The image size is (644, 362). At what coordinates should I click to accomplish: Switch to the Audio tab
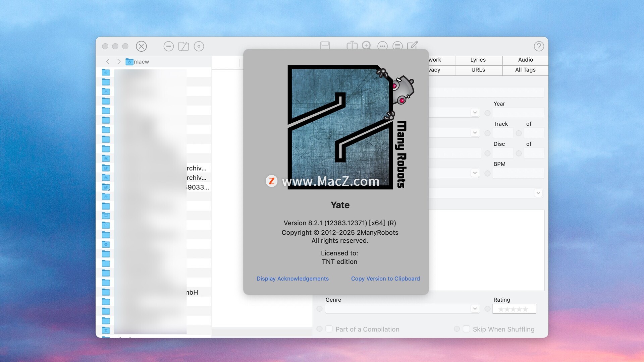pos(525,60)
